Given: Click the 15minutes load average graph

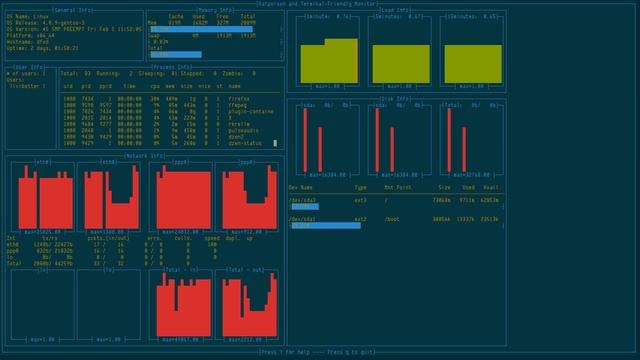Looking at the screenshot, I should click(x=472, y=51).
